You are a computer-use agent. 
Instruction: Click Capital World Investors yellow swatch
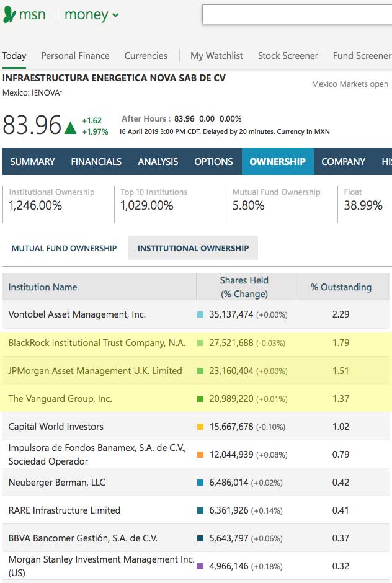(x=200, y=427)
